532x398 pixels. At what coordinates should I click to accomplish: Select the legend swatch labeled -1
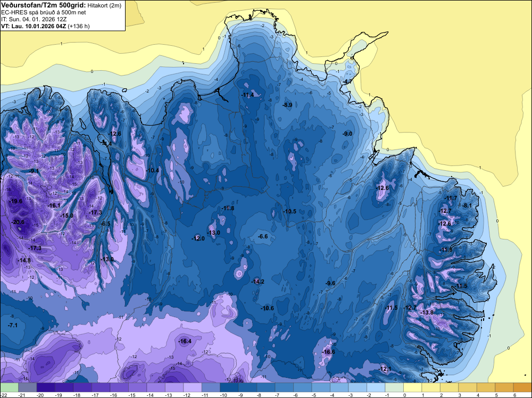coord(394,387)
